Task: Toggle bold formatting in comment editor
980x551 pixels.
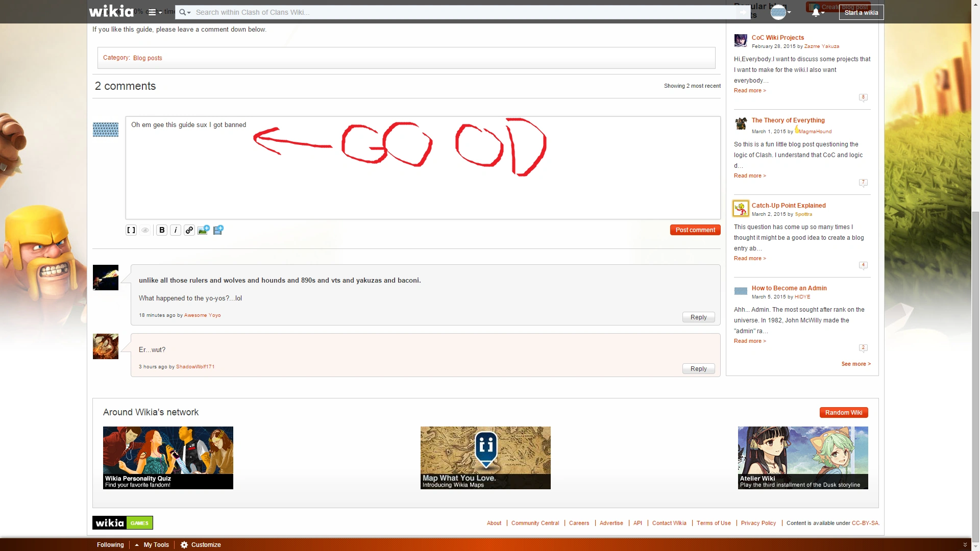Action: click(162, 230)
